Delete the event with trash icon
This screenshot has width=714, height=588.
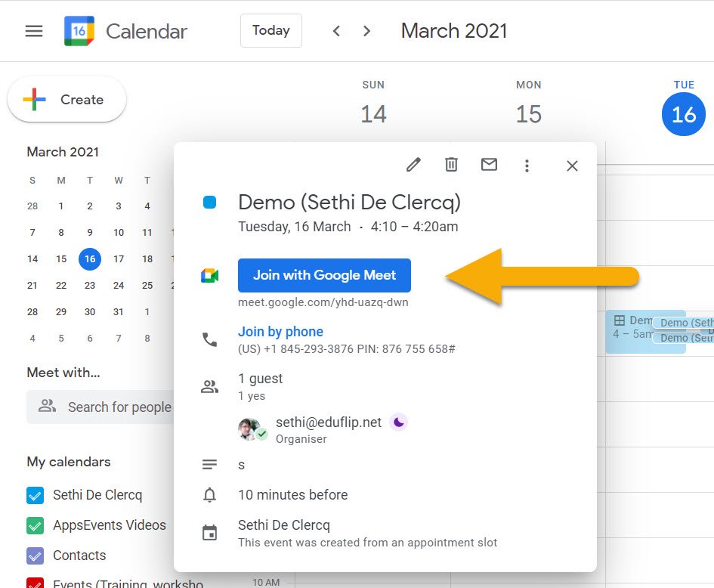point(451,165)
